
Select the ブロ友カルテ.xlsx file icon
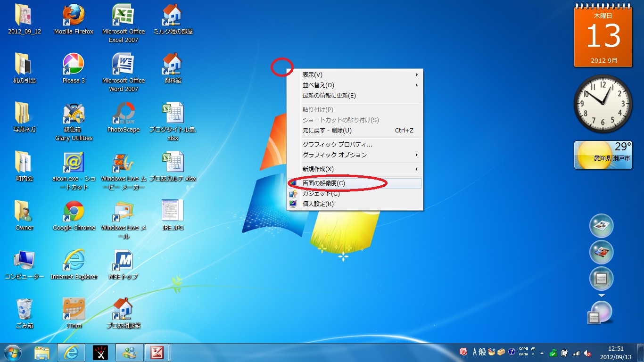point(173,167)
